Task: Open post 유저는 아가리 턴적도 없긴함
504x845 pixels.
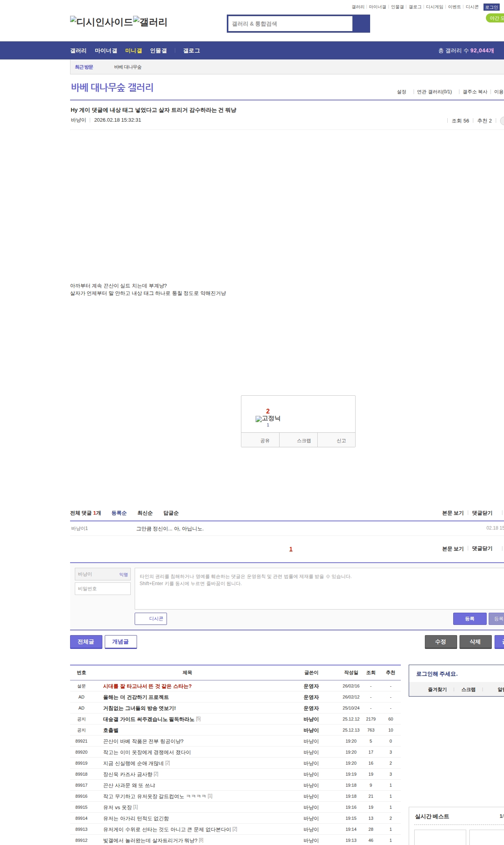Action: (136, 818)
